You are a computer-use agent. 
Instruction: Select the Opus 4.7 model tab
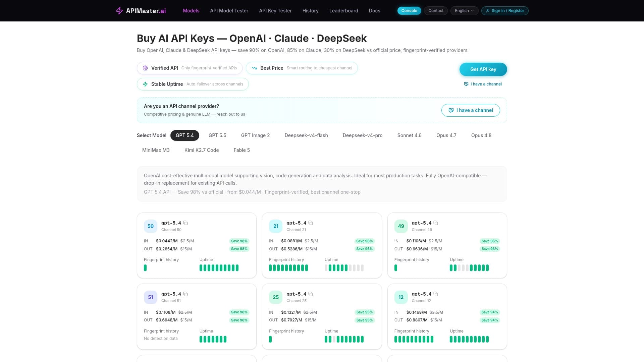pyautogui.click(x=446, y=135)
